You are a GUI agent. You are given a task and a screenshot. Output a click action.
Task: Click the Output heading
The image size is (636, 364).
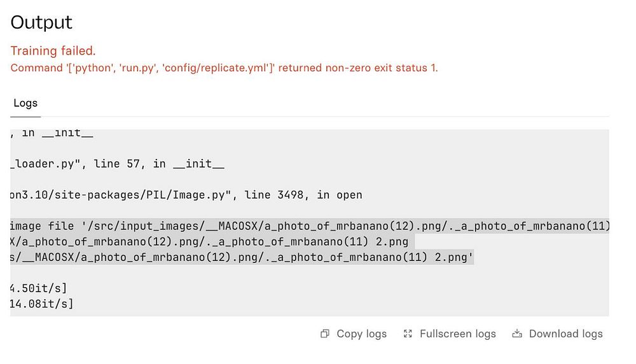(x=42, y=22)
